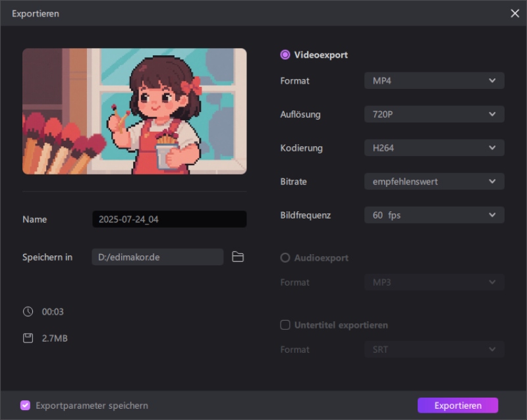Expand the Auflösung 720P dropdown
Image resolution: width=527 pixels, height=420 pixels.
[434, 115]
